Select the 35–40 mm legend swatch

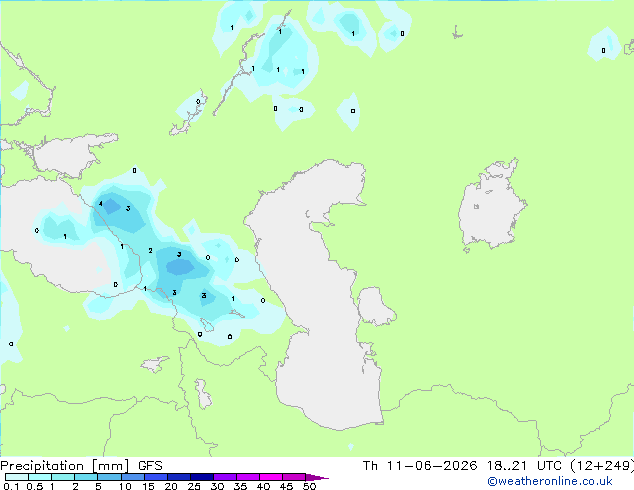(x=248, y=477)
